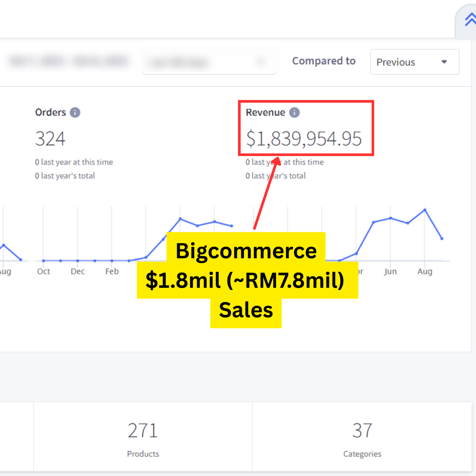Click the Jun data point on revenue chart

tap(390, 218)
